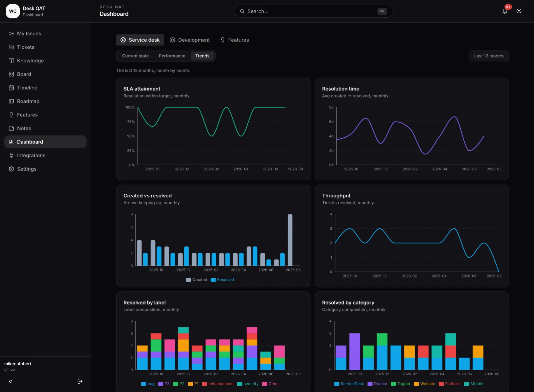Open My Issues from sidebar
Screen dimensions: 534x392
[45, 33]
